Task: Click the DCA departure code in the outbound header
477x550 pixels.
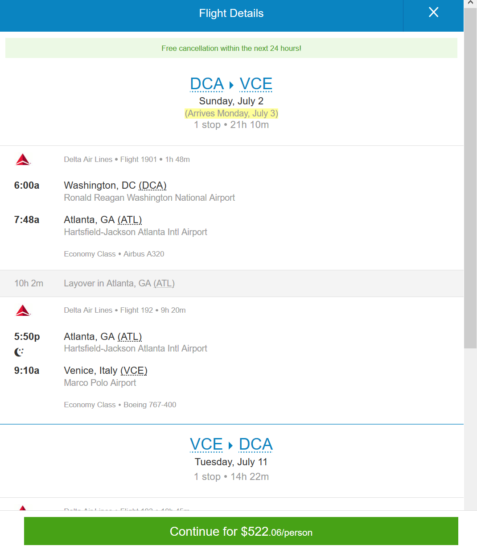Action: click(x=207, y=84)
